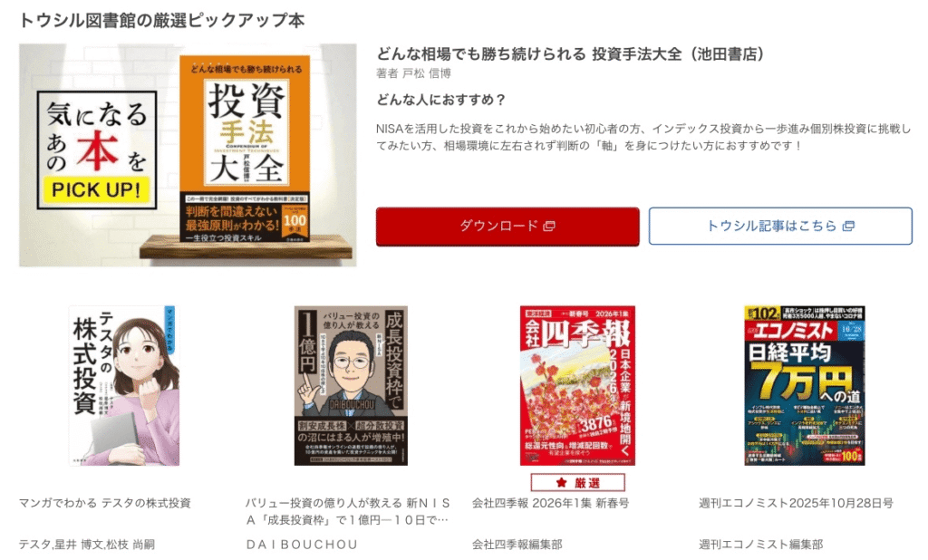Image resolution: width=928 pixels, height=560 pixels.
Task: Click title 会社四季報 2026年1集 新春号
Action: pyautogui.click(x=550, y=503)
